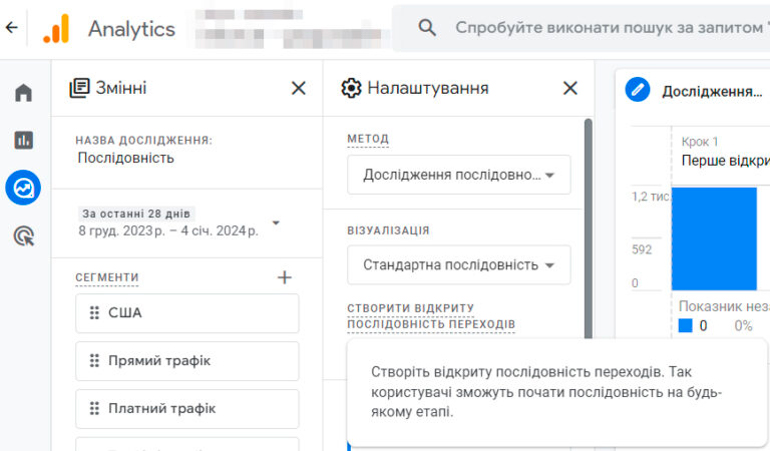The height and width of the screenshot is (451, 770).
Task: Add a new segment with plus icon
Action: tap(284, 278)
